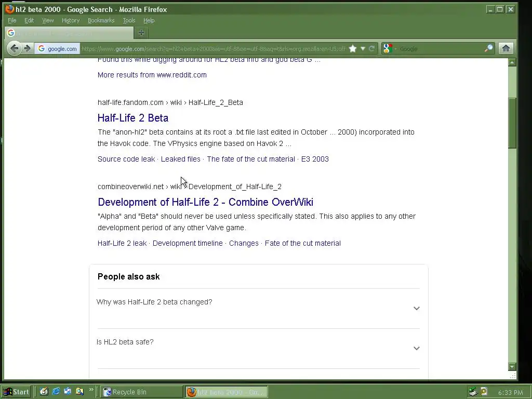This screenshot has height=399, width=532.
Task: Click the 6:33 PM taskbar clock
Action: (x=511, y=392)
